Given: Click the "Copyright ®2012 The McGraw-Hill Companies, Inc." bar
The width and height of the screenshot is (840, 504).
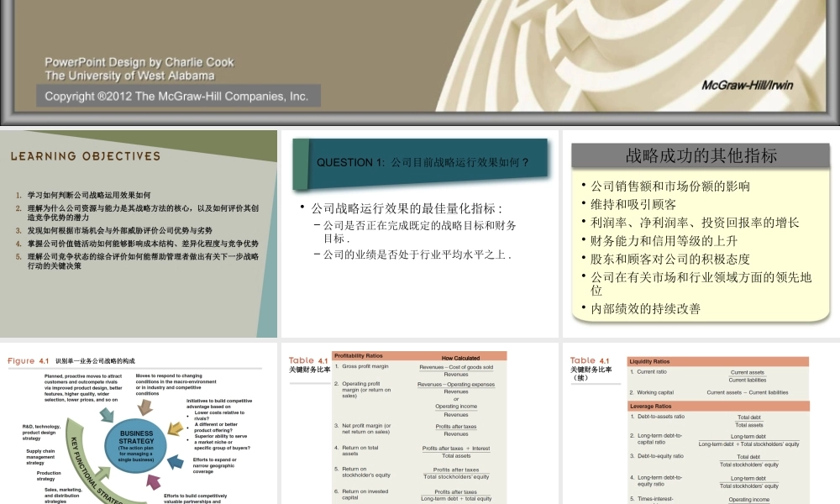Looking at the screenshot, I should click(x=178, y=96).
